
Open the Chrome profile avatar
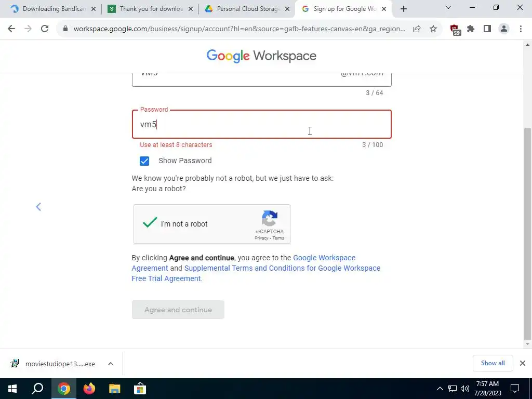pyautogui.click(x=504, y=29)
